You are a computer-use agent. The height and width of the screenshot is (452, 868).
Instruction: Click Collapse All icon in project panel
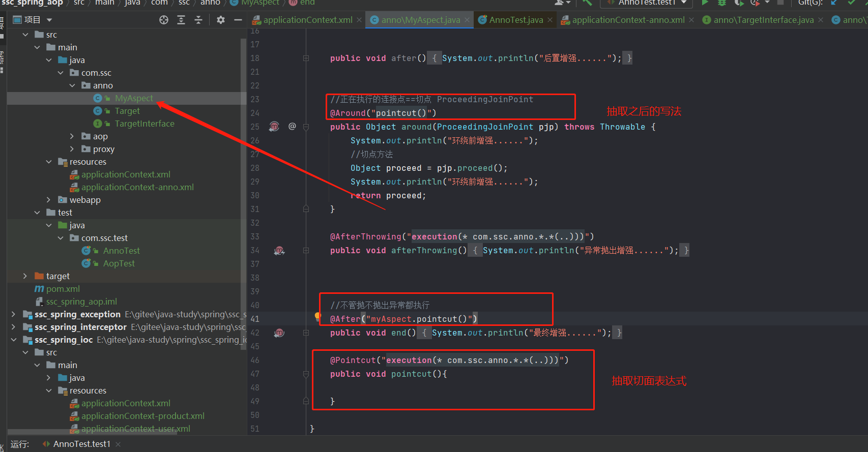[x=198, y=20]
